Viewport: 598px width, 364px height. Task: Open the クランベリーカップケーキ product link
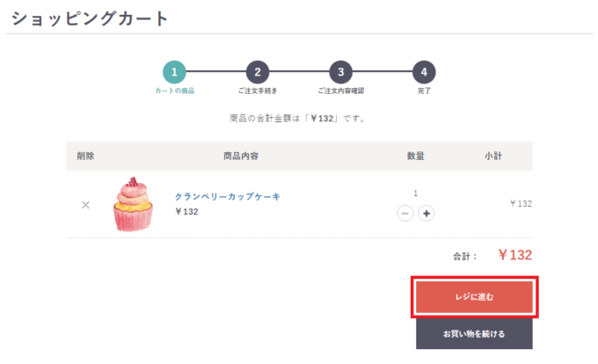[227, 197]
